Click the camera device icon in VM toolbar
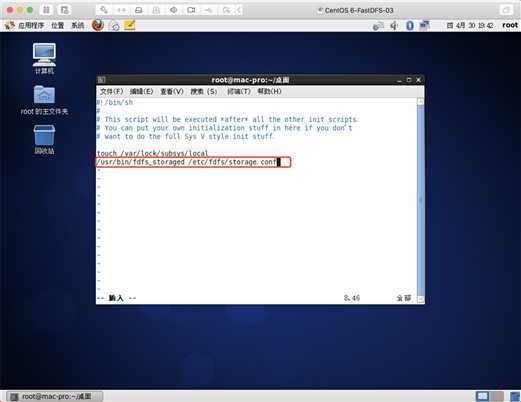This screenshot has width=521, height=402. 191,10
